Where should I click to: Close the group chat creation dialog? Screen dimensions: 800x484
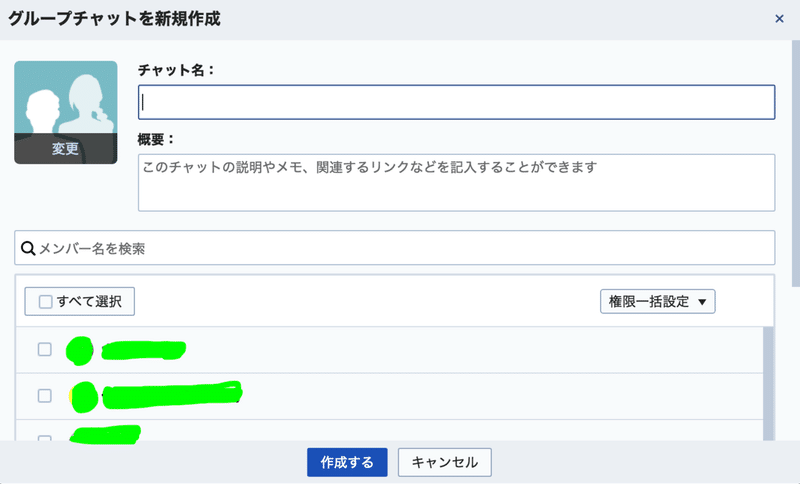coord(779,19)
